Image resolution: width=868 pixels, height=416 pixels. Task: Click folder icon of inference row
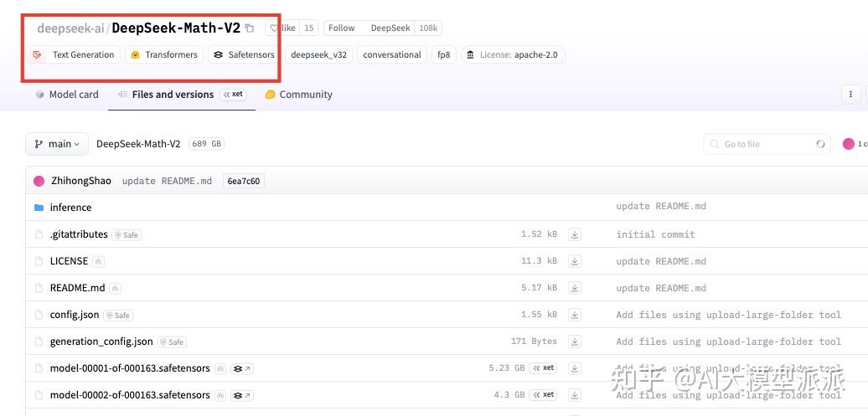pos(39,208)
